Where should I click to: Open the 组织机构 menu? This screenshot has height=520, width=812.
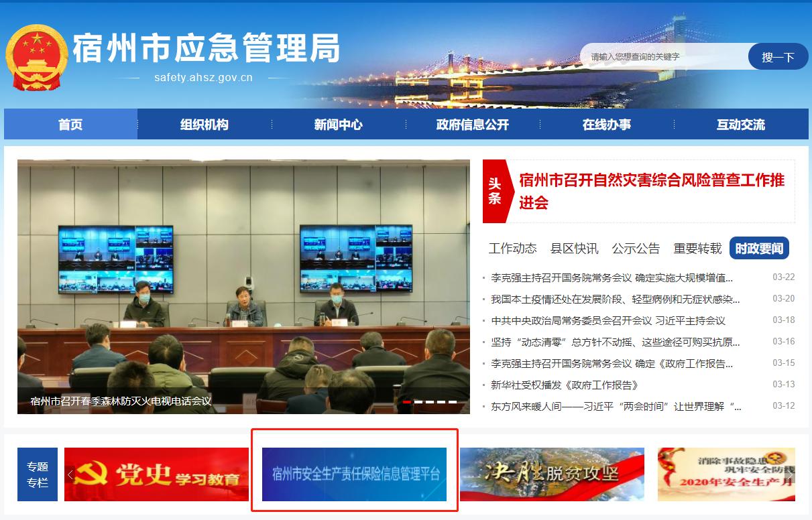click(204, 124)
